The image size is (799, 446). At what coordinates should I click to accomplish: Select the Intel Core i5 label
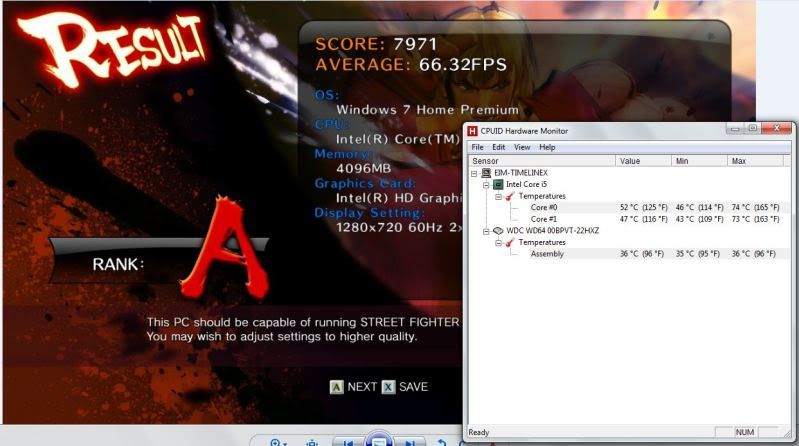pos(526,185)
